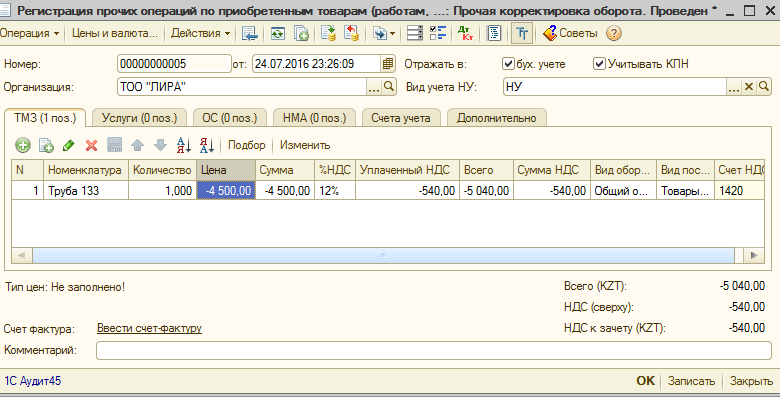The width and height of the screenshot is (780, 398).
Task: Click the document structure list icon
Action: [x=414, y=33]
